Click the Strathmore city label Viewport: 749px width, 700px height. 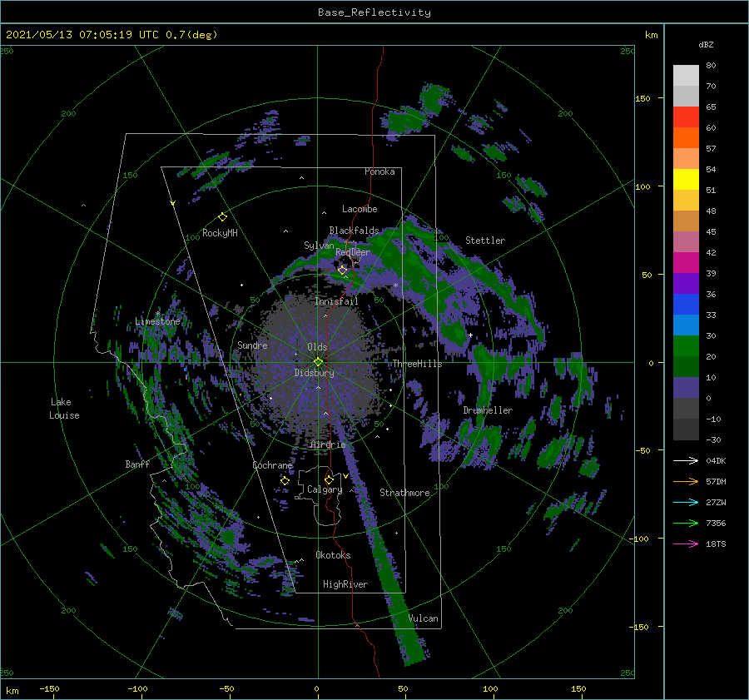[x=404, y=493]
